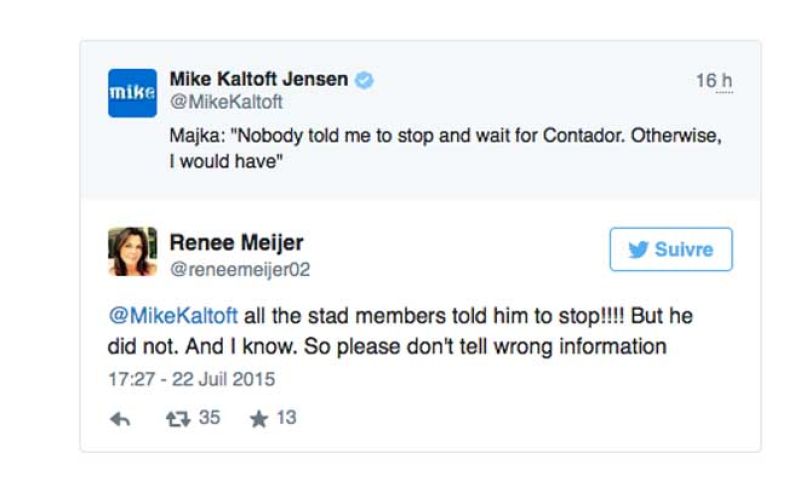800x484 pixels.
Task: Open the blue mike profile avatar
Action: tap(132, 93)
